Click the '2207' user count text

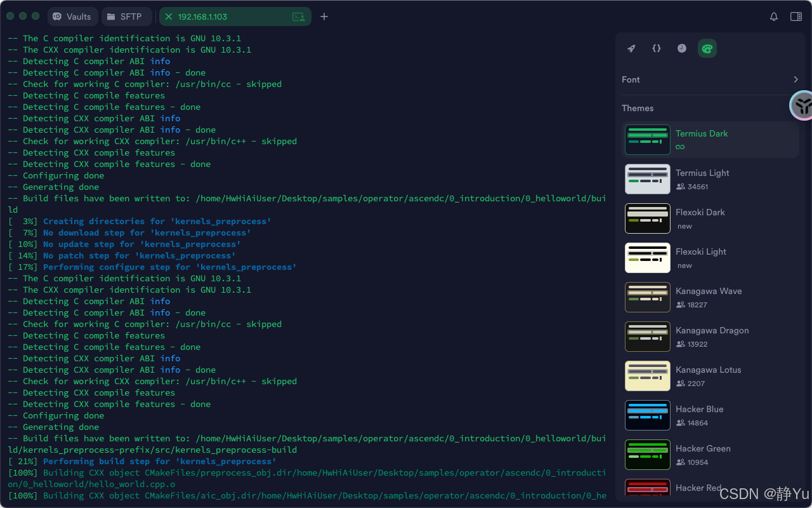[696, 384]
